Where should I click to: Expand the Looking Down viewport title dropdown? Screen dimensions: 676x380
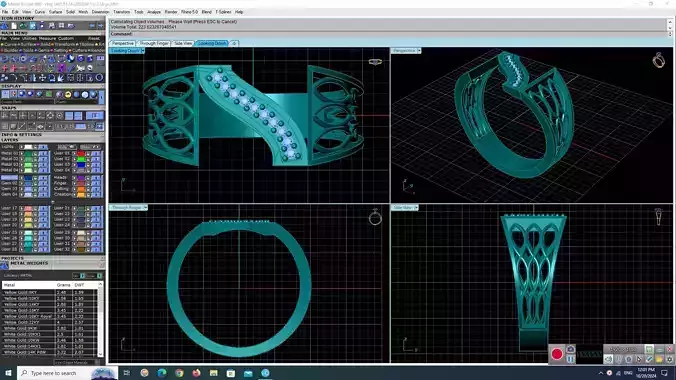click(x=143, y=50)
